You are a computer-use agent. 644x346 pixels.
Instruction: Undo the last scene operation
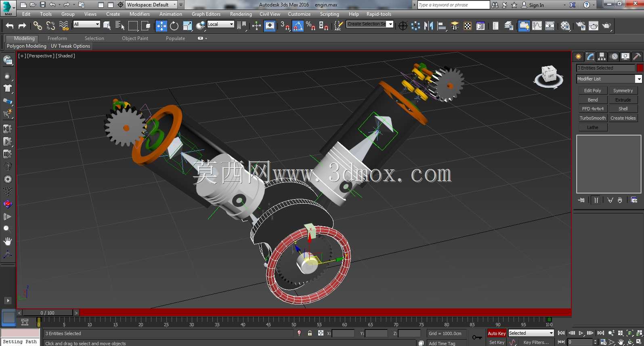point(10,26)
